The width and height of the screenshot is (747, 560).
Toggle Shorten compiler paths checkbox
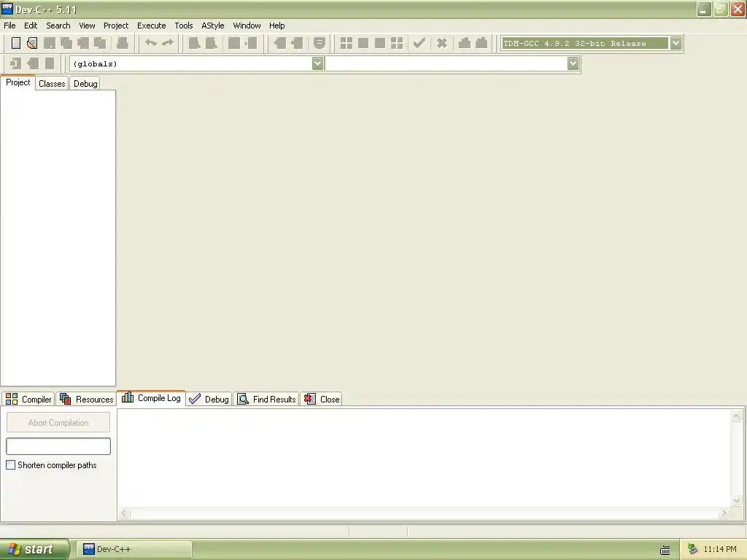10,464
